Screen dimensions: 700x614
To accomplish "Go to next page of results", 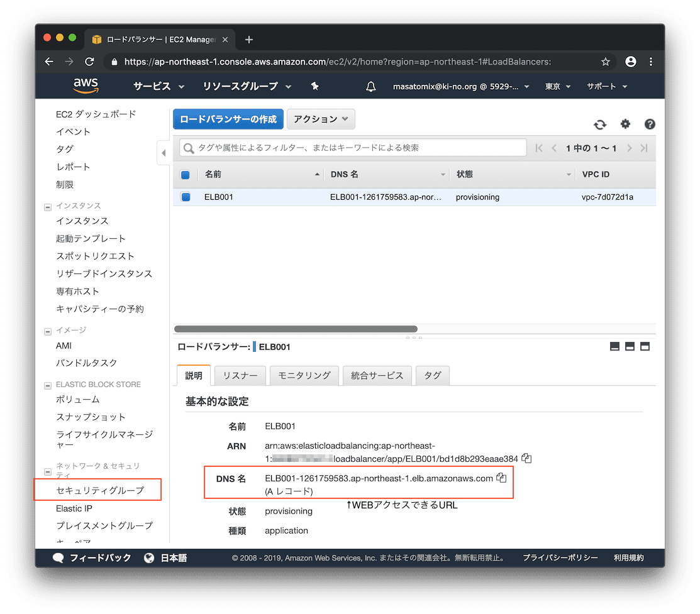I will [629, 148].
